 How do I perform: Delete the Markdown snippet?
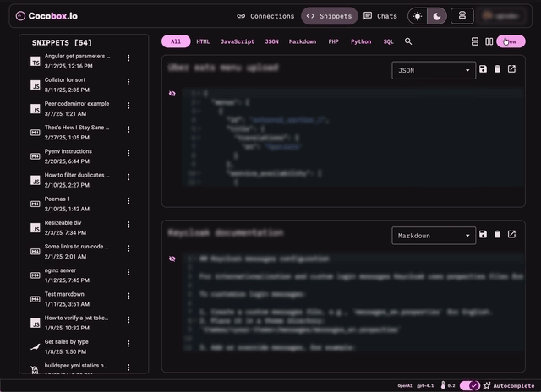point(497,234)
